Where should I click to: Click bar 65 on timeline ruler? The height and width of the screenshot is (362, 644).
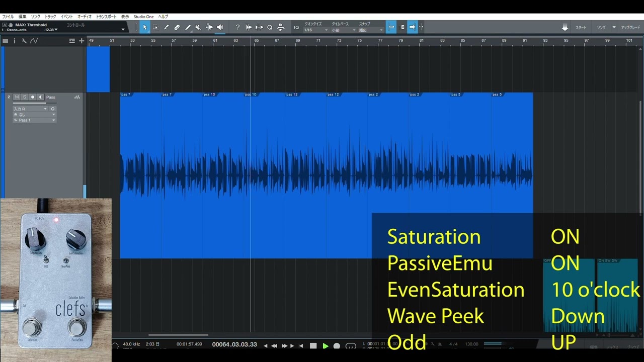pos(256,41)
